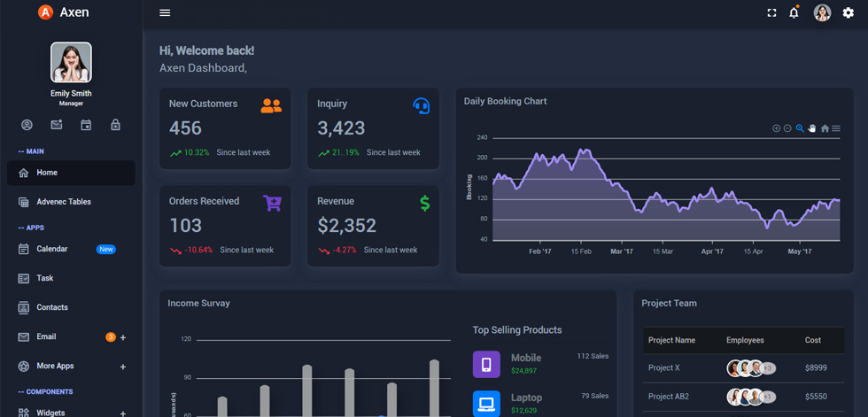Select the chart panning hand tool
The image size is (868, 417).
812,128
